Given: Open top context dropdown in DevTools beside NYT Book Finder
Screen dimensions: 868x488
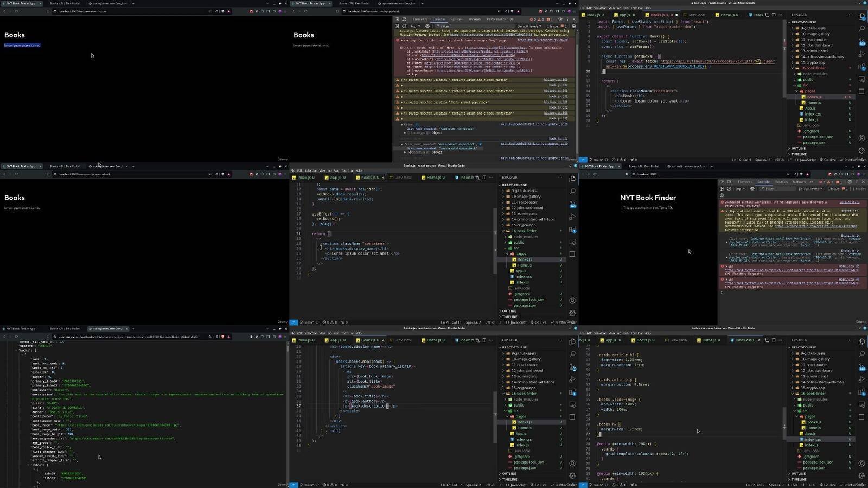Looking at the screenshot, I should point(740,189).
